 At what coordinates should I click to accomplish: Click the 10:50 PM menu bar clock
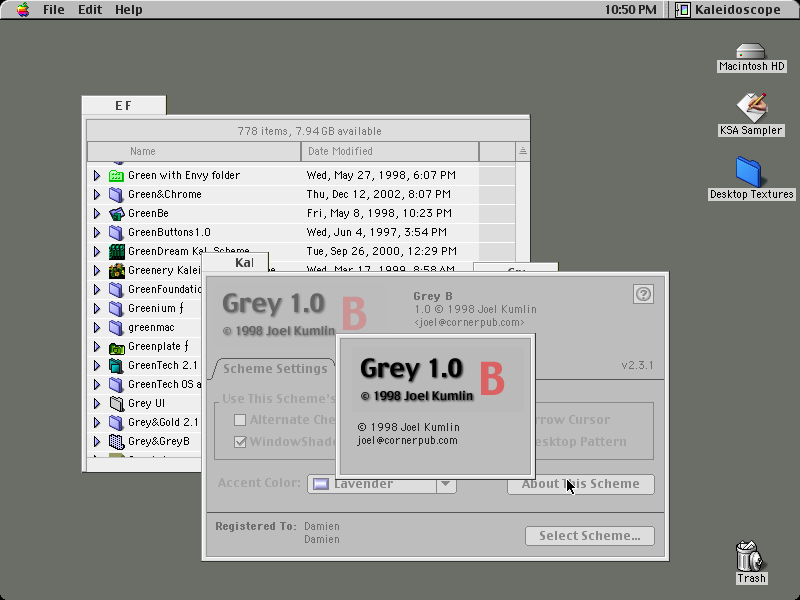point(631,10)
